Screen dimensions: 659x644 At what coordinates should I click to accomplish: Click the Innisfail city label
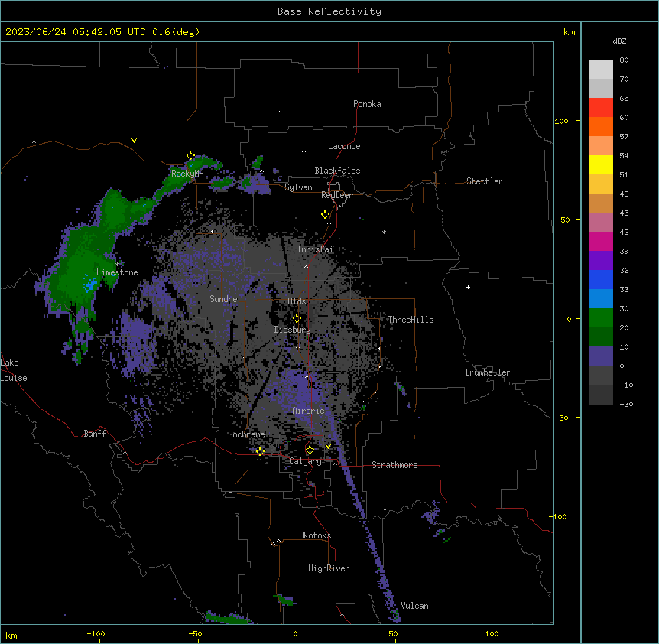tap(317, 249)
